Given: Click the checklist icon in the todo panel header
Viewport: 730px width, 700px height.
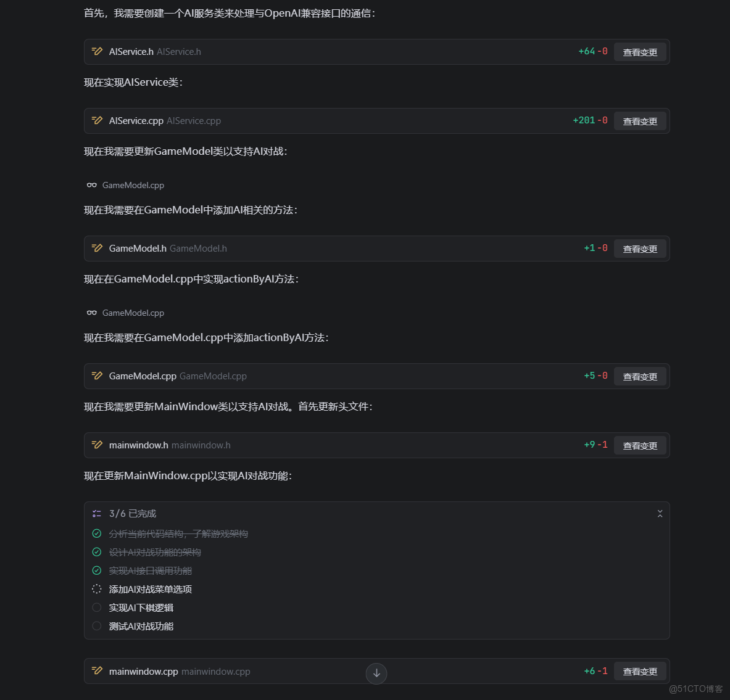Looking at the screenshot, I should pyautogui.click(x=96, y=513).
